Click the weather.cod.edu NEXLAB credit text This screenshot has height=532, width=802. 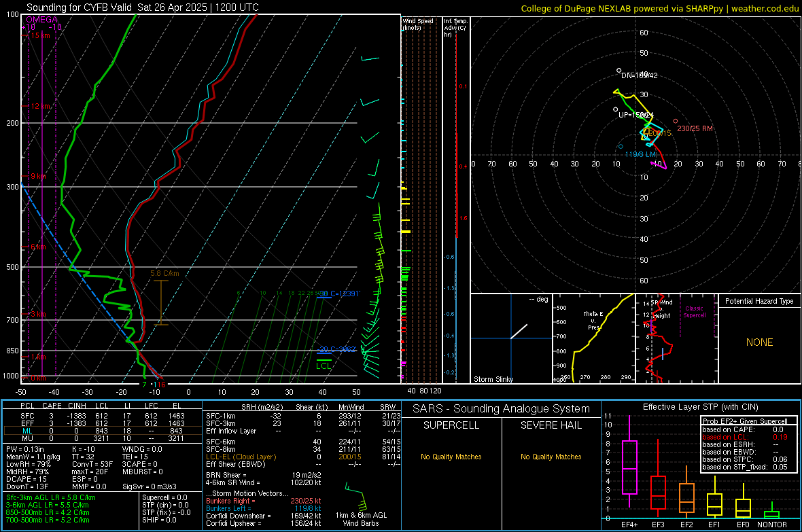tap(660, 8)
